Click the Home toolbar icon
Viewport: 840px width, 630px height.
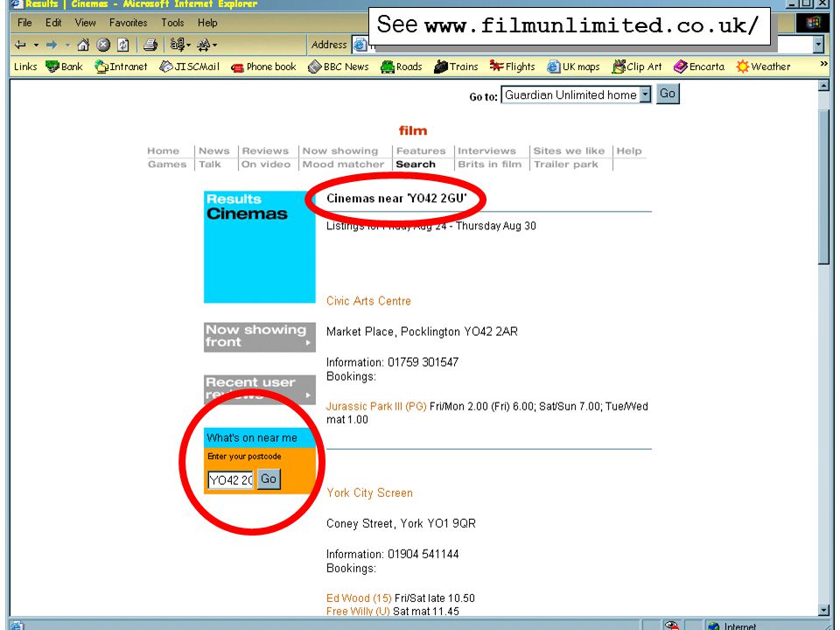[83, 45]
